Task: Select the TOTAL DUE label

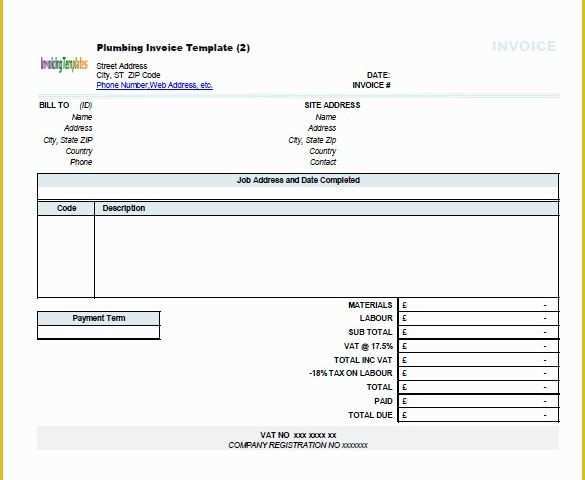Action: pos(370,415)
